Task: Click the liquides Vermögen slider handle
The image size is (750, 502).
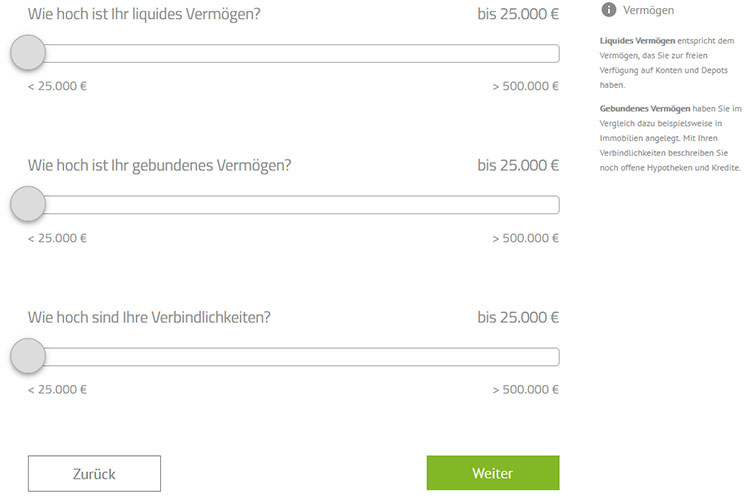Action: 28,53
